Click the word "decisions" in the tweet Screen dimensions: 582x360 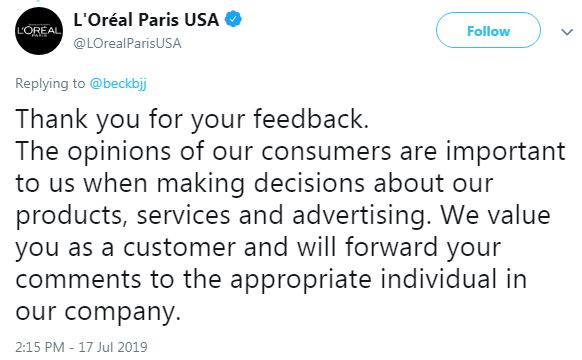[310, 183]
